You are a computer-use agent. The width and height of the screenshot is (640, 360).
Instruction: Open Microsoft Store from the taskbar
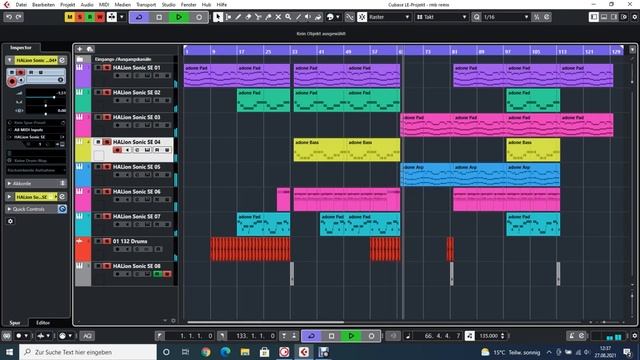point(264,352)
